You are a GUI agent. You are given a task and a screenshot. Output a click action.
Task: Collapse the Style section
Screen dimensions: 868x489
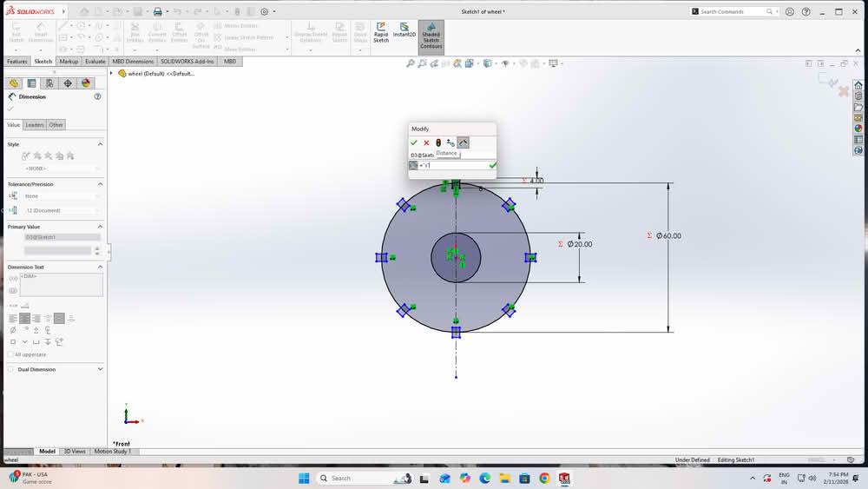pos(100,144)
